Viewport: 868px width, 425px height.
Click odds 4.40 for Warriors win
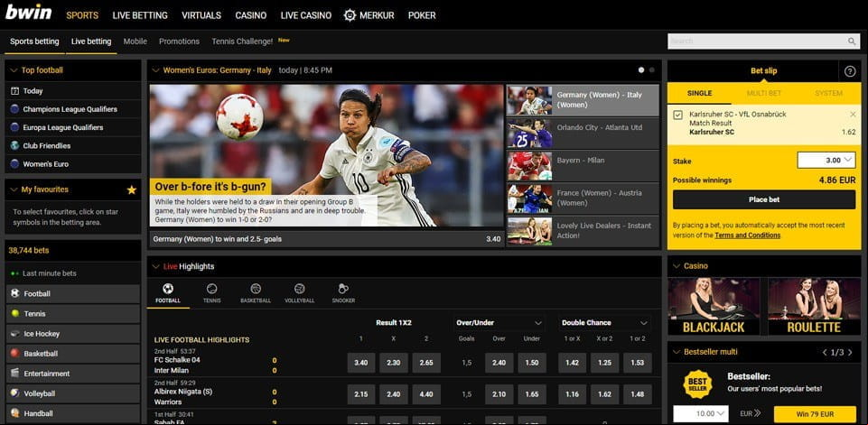pyautogui.click(x=426, y=394)
